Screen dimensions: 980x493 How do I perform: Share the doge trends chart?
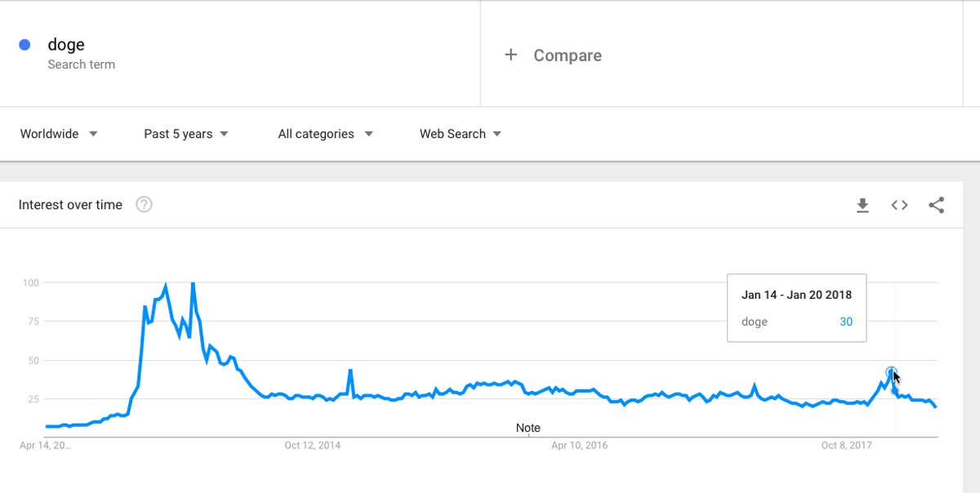pos(936,205)
